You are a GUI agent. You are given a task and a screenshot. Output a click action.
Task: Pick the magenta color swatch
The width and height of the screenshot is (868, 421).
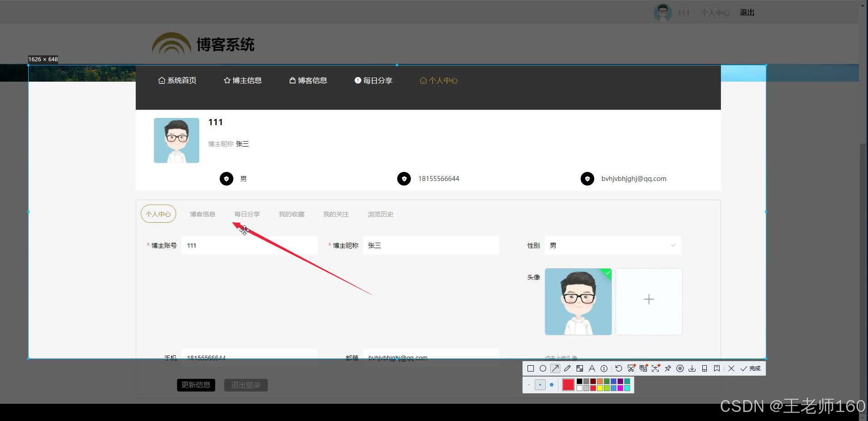[x=621, y=388]
